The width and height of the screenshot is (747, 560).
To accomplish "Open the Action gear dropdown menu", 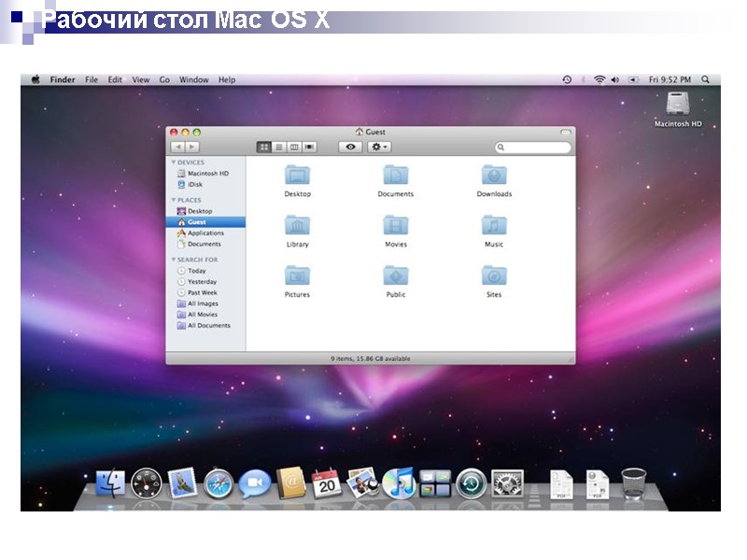I will tap(377, 147).
